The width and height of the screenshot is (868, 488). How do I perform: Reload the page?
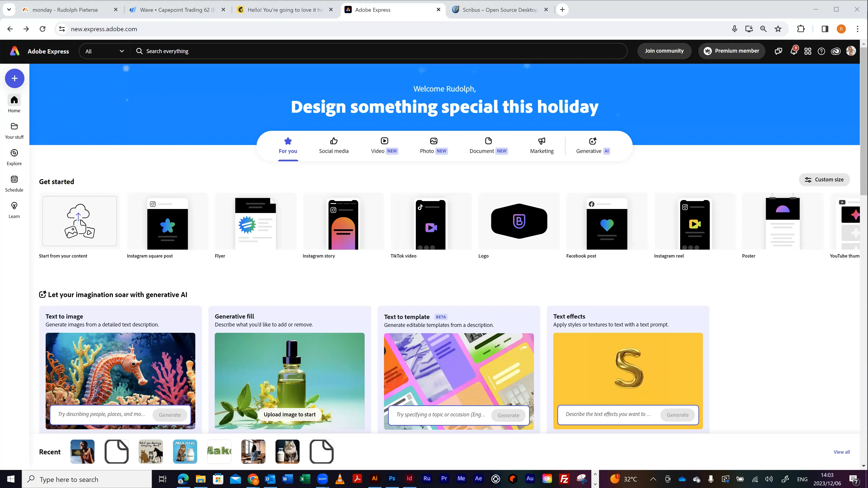click(42, 29)
